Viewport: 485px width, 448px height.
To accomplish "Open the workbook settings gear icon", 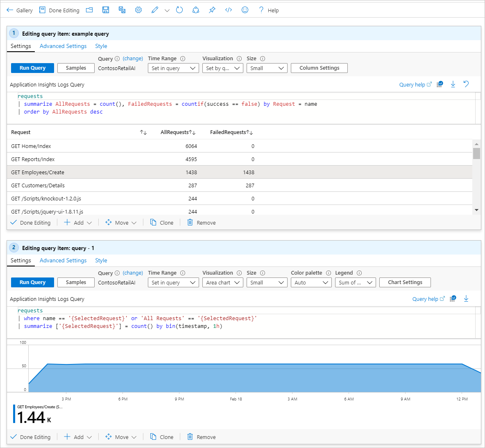I will point(138,10).
